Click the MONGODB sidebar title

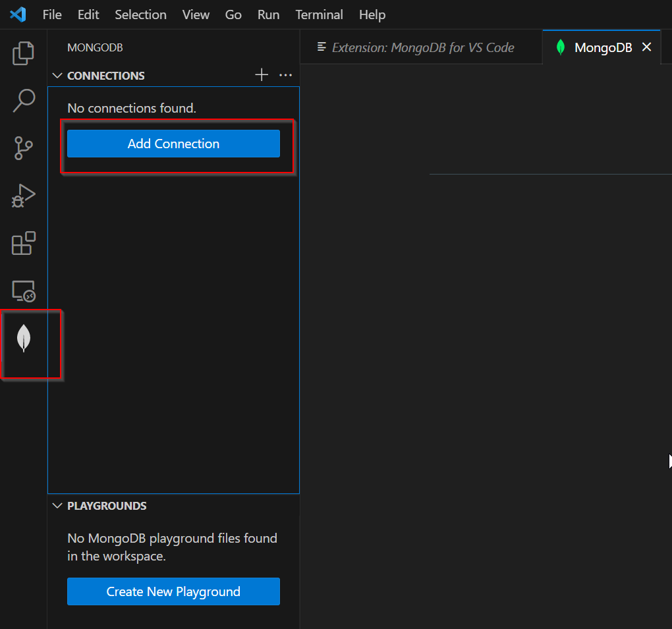95,47
